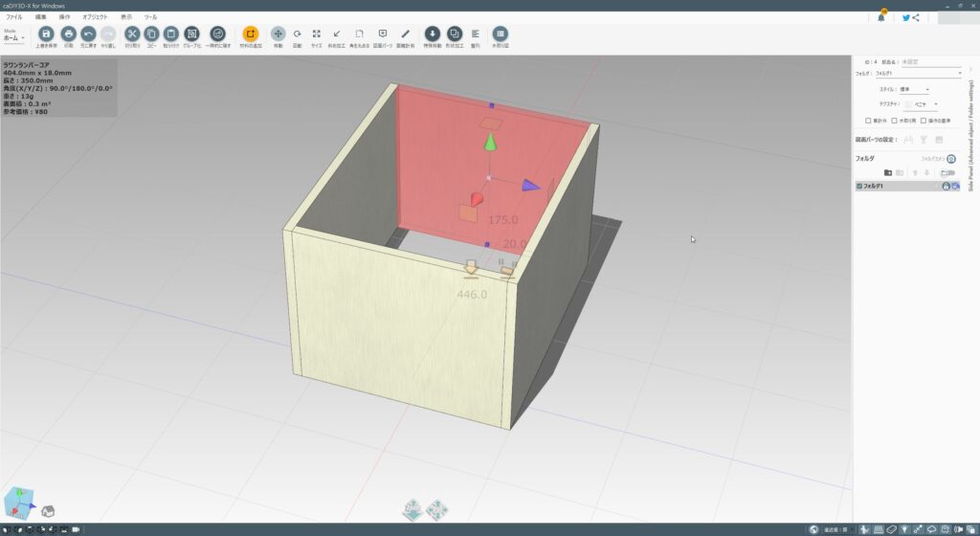Click the print (印刷) toolbar icon
980x536 pixels.
pos(68,33)
